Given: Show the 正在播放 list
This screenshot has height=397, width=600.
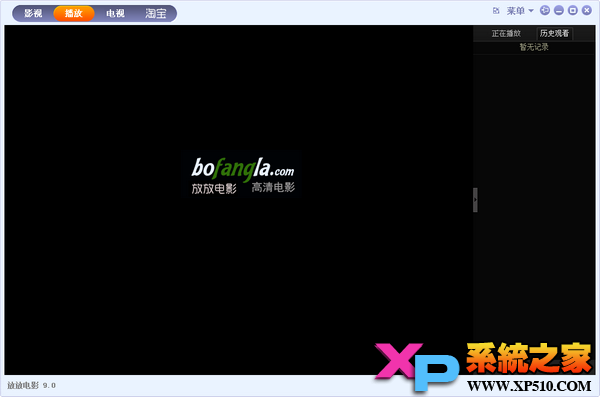Looking at the screenshot, I should point(506,33).
